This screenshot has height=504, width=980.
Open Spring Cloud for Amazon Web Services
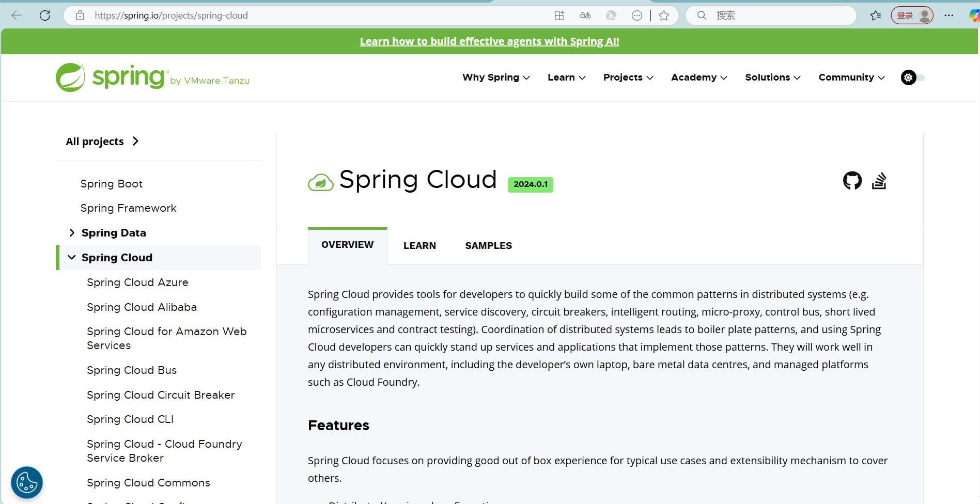click(x=166, y=338)
